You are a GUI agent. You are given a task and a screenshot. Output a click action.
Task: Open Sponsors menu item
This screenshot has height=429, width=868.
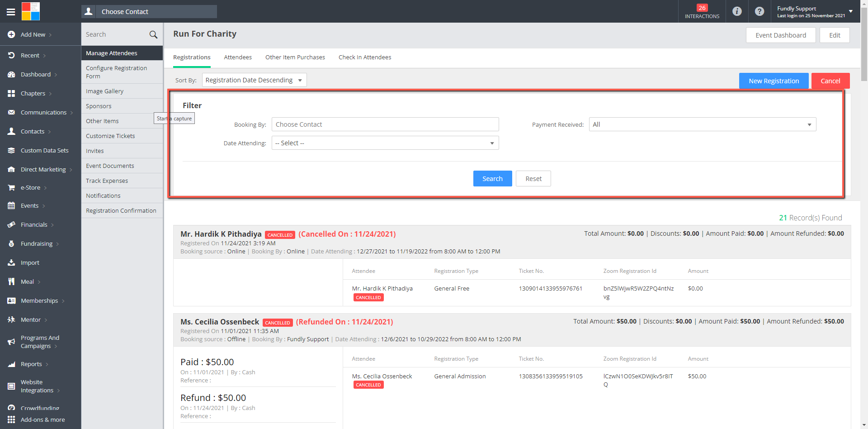point(122,106)
